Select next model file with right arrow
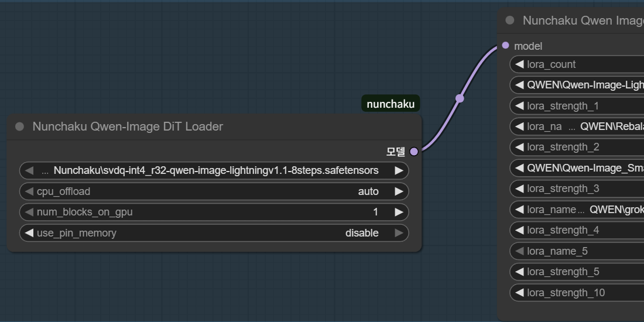644x322 pixels. [x=399, y=170]
